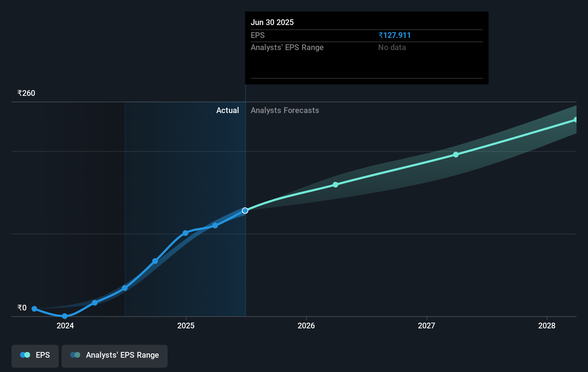Switch to the Analysts Forecasts section
The height and width of the screenshot is (372, 588).
click(285, 110)
